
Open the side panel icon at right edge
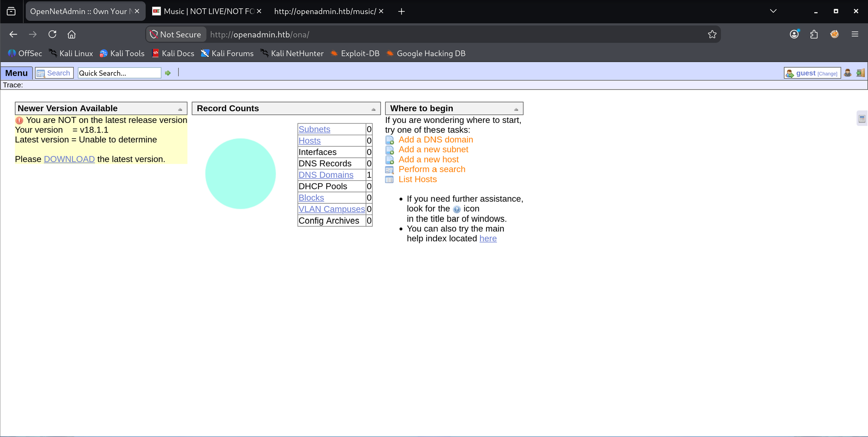[862, 119]
